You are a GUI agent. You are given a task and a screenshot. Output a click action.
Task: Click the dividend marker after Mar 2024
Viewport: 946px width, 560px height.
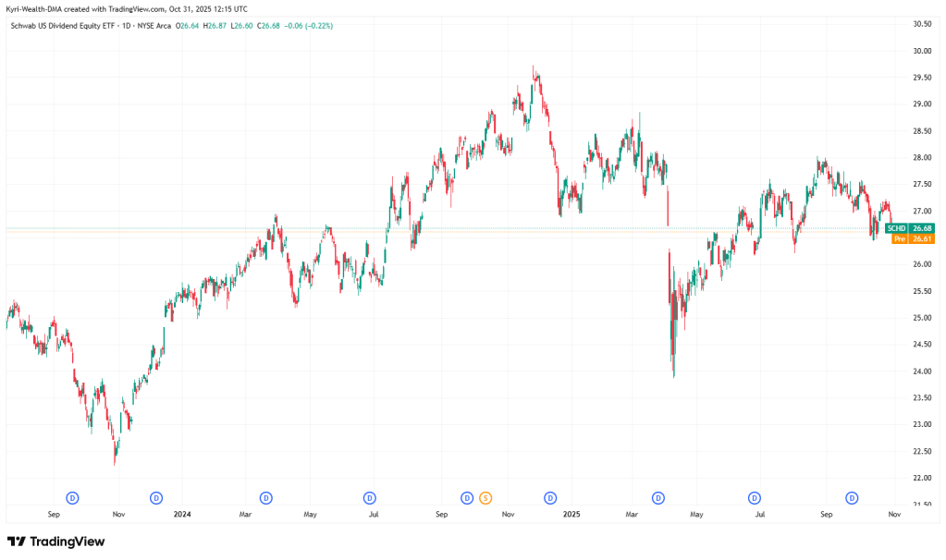click(265, 498)
